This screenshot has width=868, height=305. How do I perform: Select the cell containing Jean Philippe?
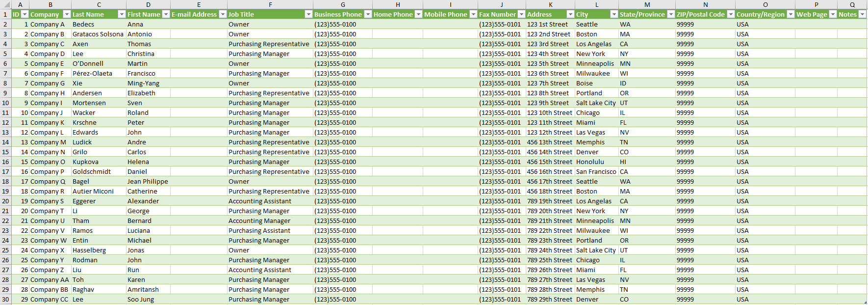pyautogui.click(x=148, y=181)
